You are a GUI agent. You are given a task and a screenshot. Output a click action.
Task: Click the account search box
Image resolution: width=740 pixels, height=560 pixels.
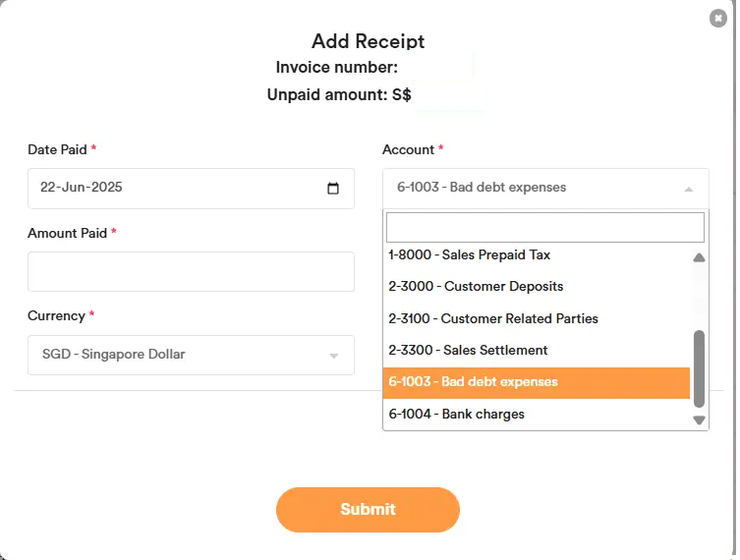[x=544, y=227]
